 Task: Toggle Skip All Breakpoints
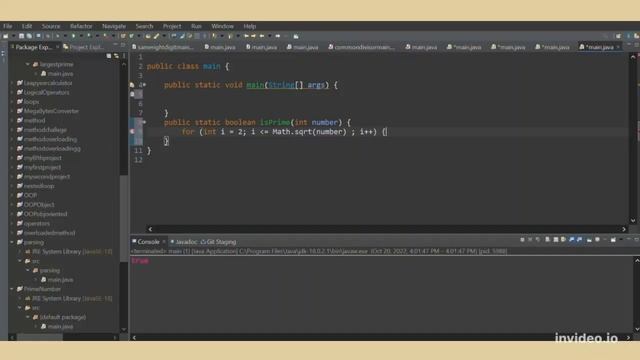pos(48,36)
